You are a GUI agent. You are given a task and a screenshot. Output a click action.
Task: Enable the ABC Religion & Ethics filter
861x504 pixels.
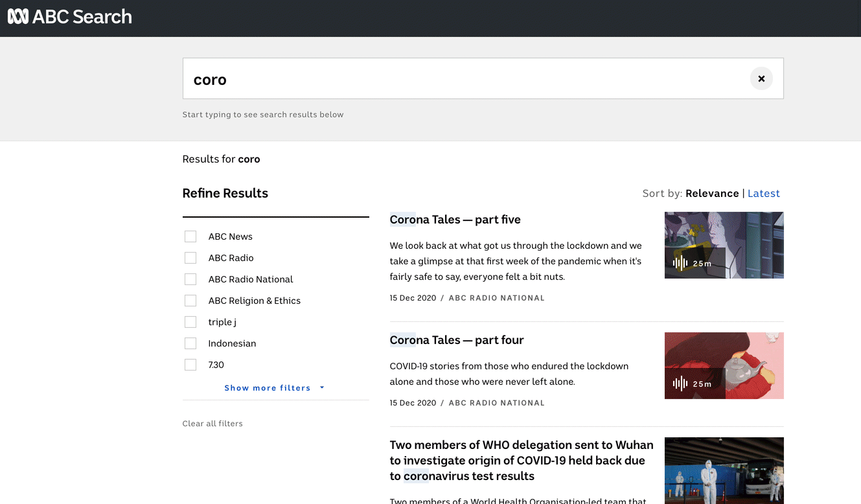pyautogui.click(x=190, y=301)
